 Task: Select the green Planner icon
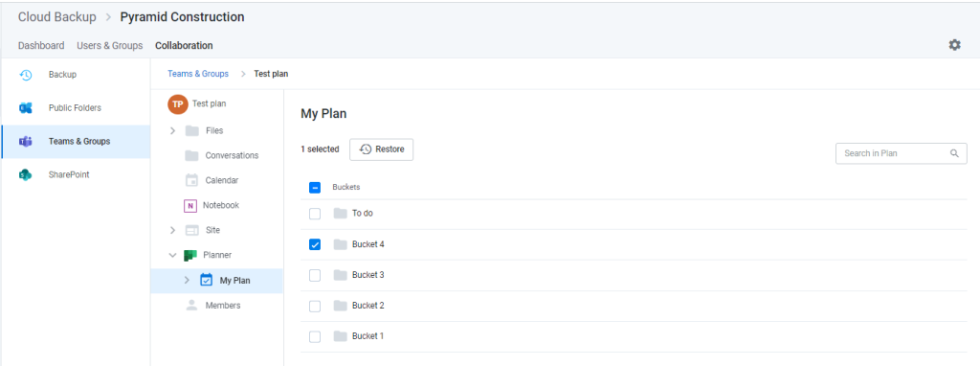(x=190, y=255)
